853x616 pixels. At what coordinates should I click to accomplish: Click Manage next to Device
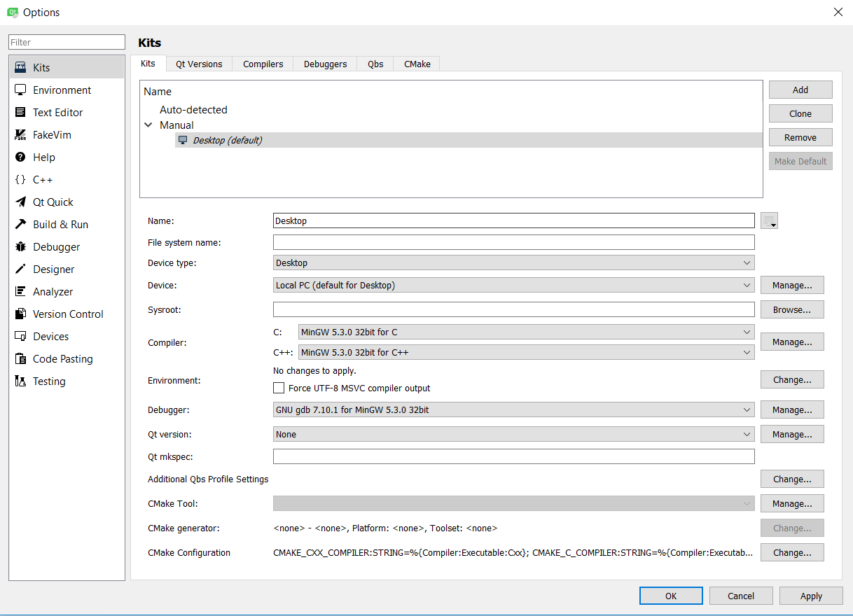792,285
